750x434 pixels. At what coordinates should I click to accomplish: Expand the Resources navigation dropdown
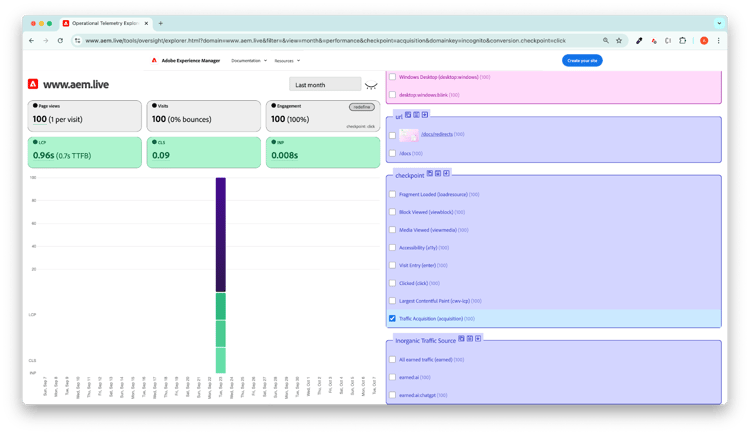click(287, 61)
